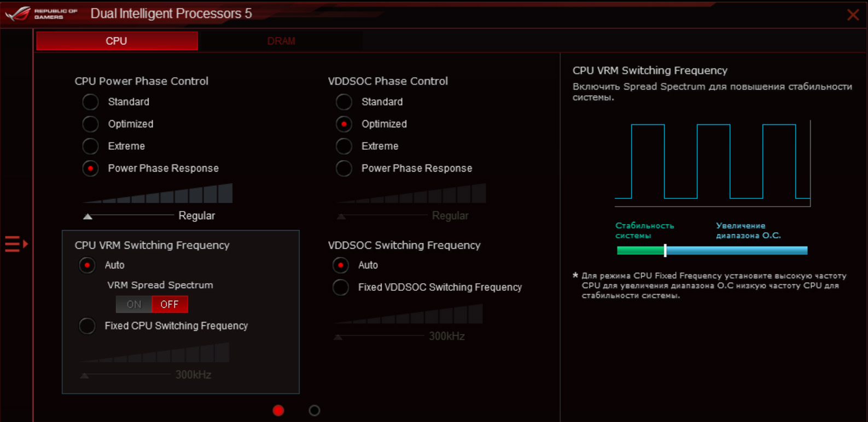The image size is (868, 422).
Task: Select Power Phase Response for VDDSOC Phase
Action: click(344, 168)
